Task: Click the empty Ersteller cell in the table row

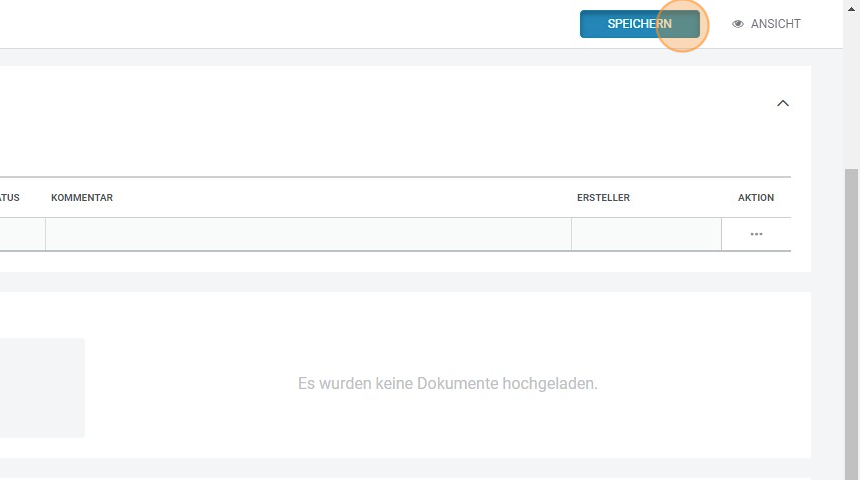Action: [646, 234]
